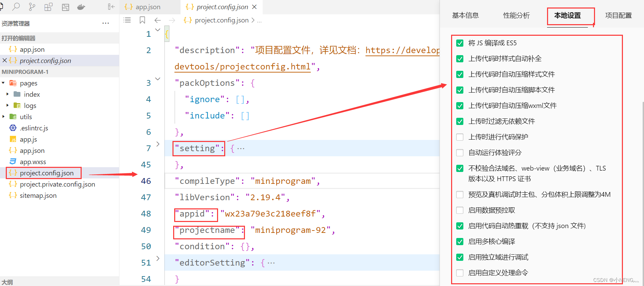644x286 pixels.
Task: Toggle 上传代码时样式自动补全 checkbox
Action: (x=460, y=59)
